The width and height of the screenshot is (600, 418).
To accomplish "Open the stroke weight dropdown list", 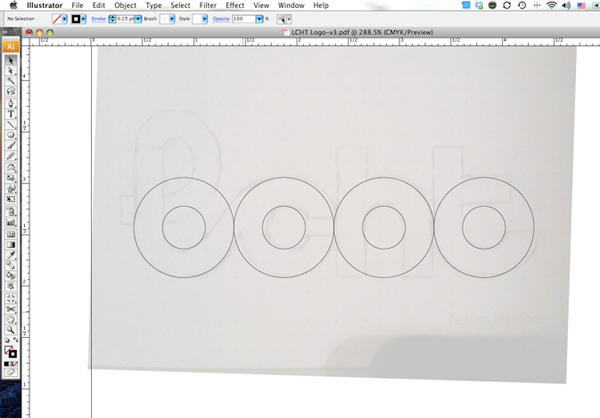I will (x=138, y=19).
